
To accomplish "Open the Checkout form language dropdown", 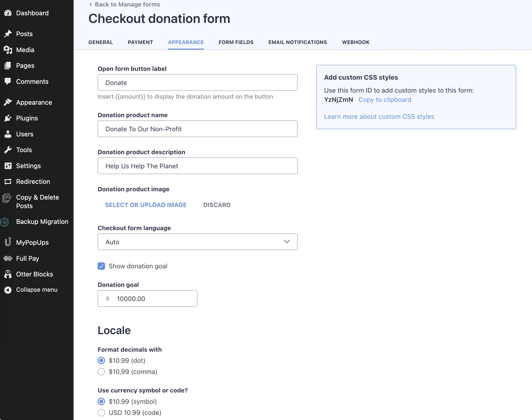I will coord(198,242).
